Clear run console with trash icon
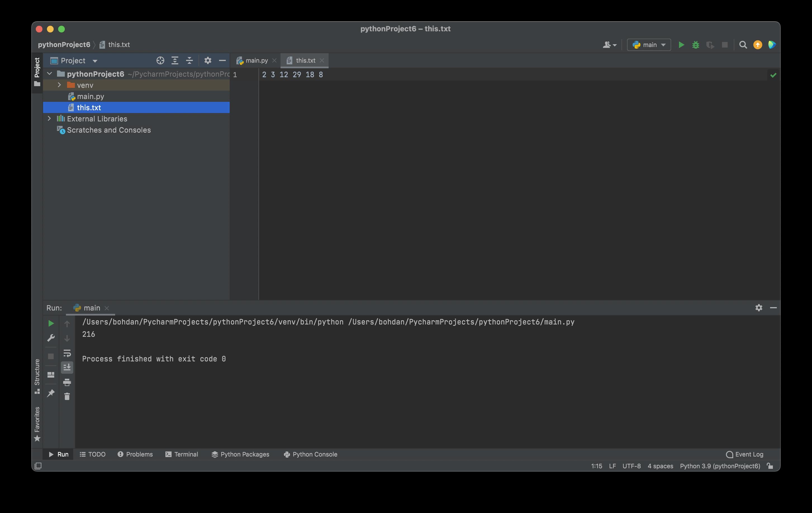 point(67,396)
